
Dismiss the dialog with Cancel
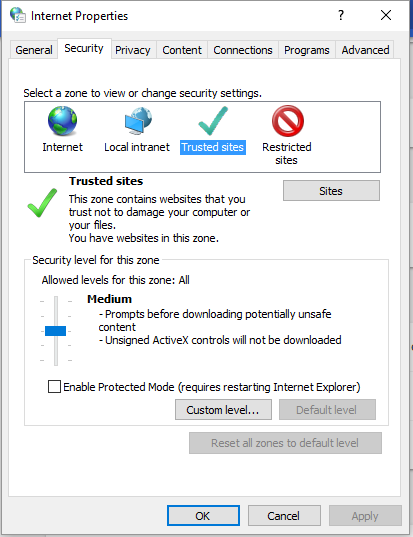tap(284, 516)
